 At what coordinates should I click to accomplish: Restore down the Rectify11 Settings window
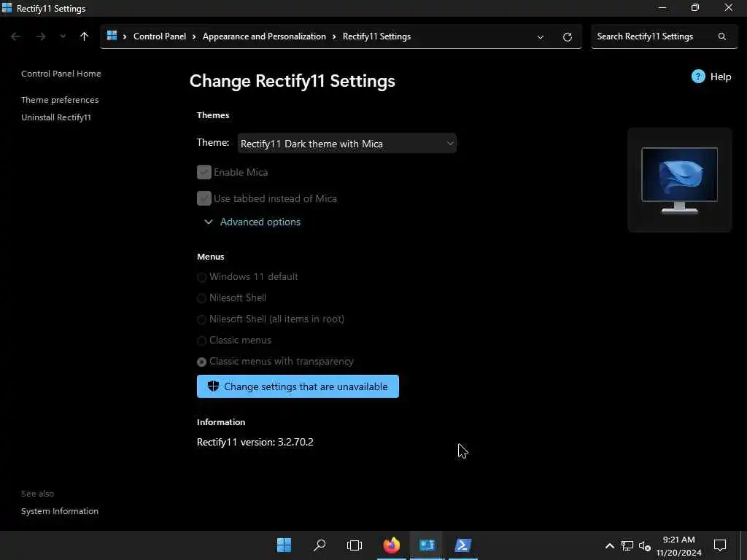click(695, 7)
